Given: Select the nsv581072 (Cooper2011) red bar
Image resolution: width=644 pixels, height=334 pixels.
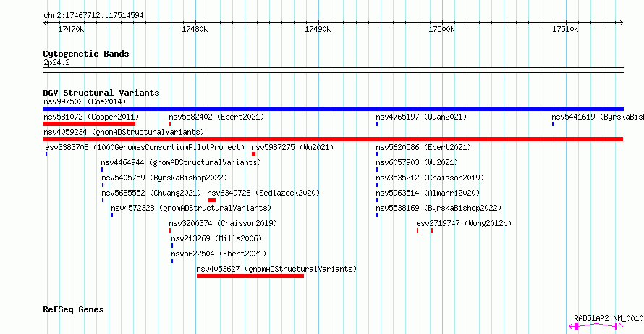Looking at the screenshot, I should 89,124.
